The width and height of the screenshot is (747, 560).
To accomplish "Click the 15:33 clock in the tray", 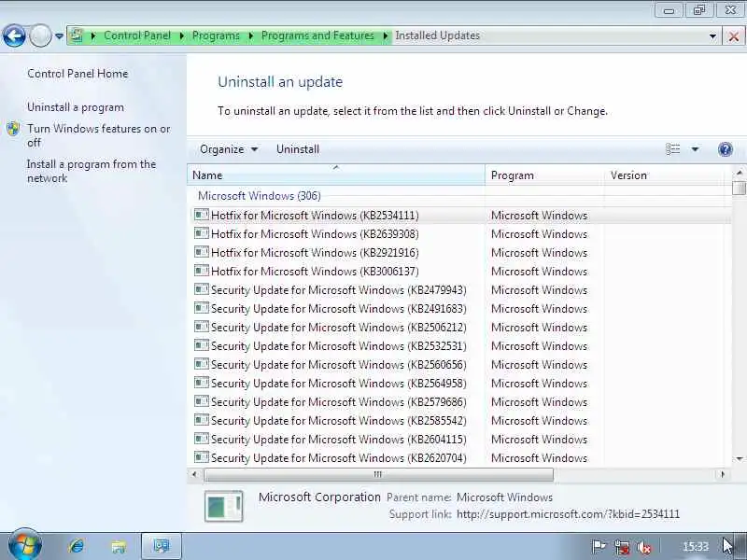I will [x=696, y=547].
